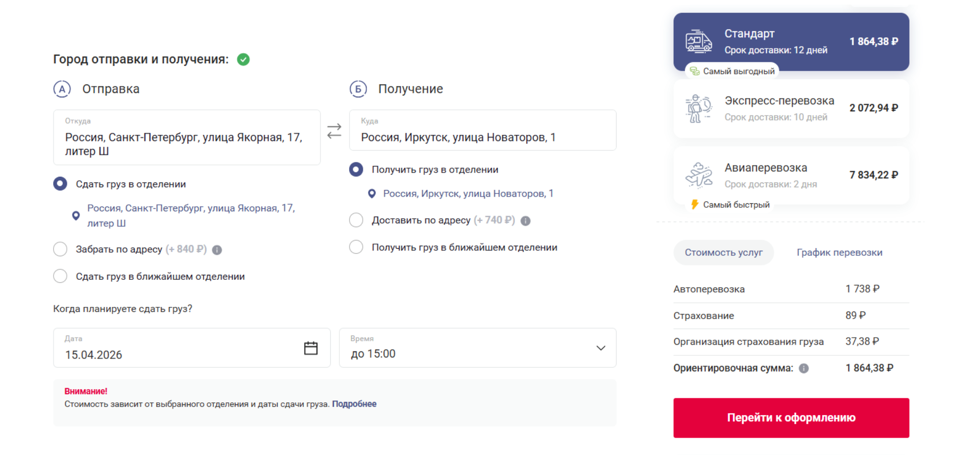
Task: Click circled Б receiver icon
Action: [358, 89]
